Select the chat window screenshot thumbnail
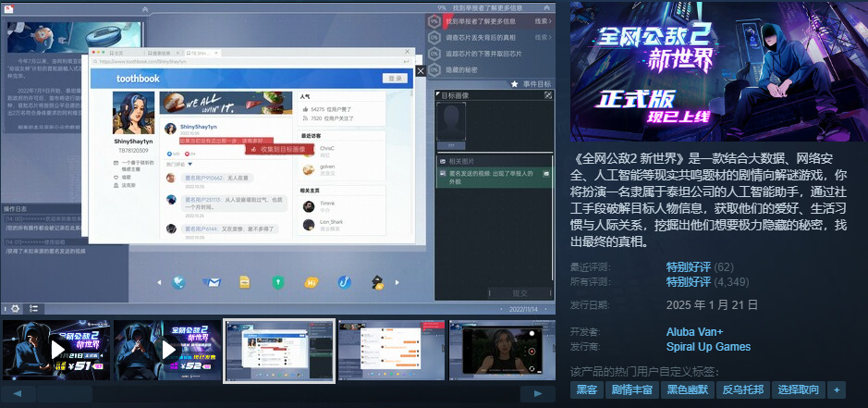868x408 pixels. (391, 350)
